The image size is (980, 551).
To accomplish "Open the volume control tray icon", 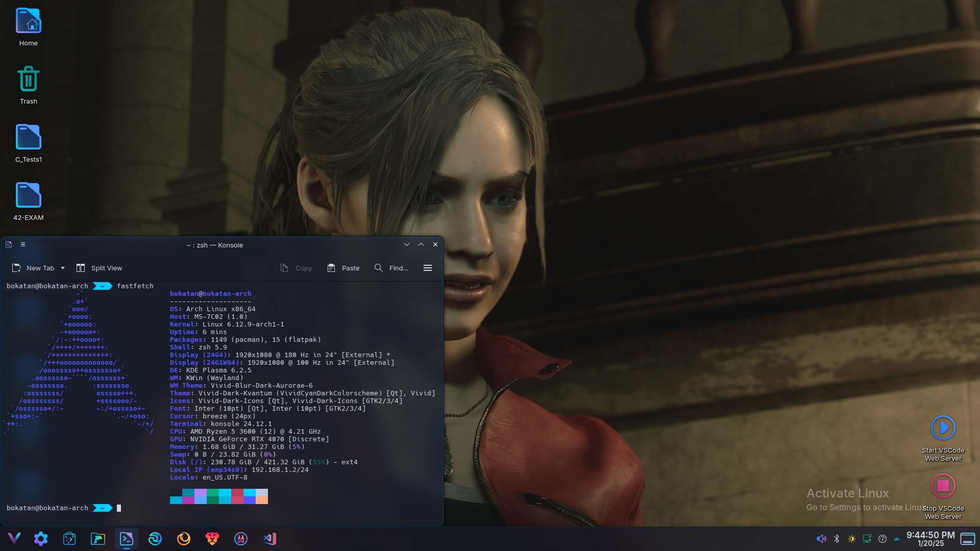I will [x=821, y=539].
